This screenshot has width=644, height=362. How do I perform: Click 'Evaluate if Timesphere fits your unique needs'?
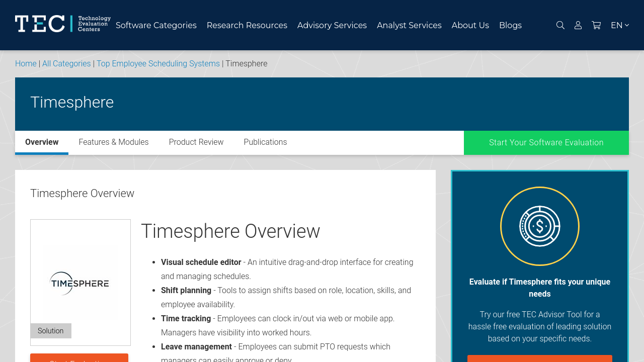pos(540,288)
